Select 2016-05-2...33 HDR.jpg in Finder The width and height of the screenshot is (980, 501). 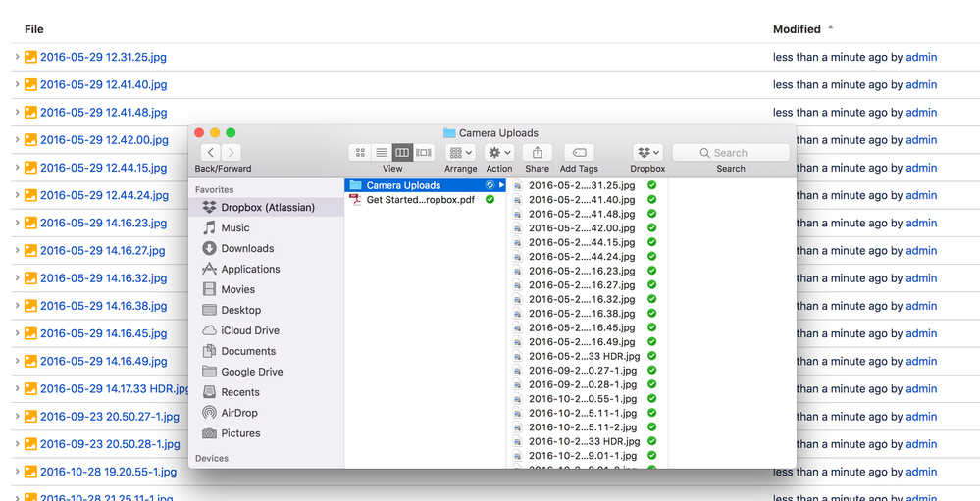tap(587, 356)
